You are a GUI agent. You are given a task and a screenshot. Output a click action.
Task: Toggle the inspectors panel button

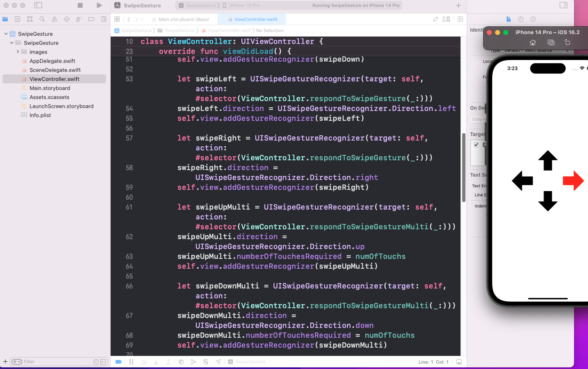point(564,5)
